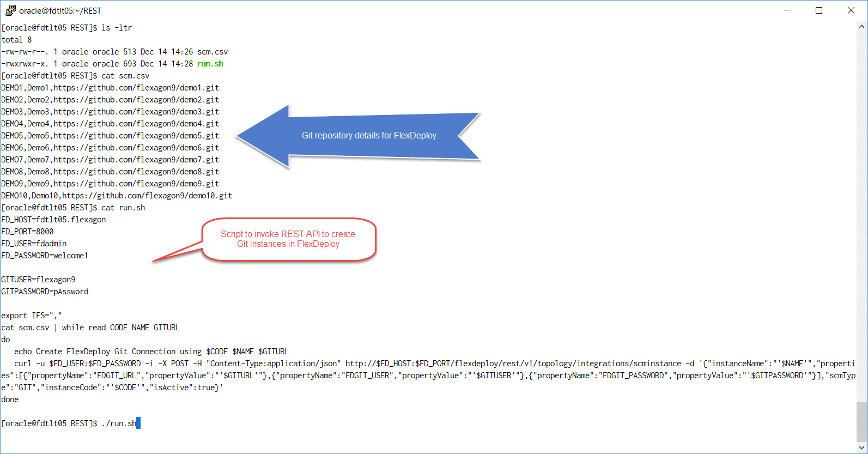Viewport: 868px width, 454px height.
Task: Click the demo3.git repository line
Action: coord(110,112)
